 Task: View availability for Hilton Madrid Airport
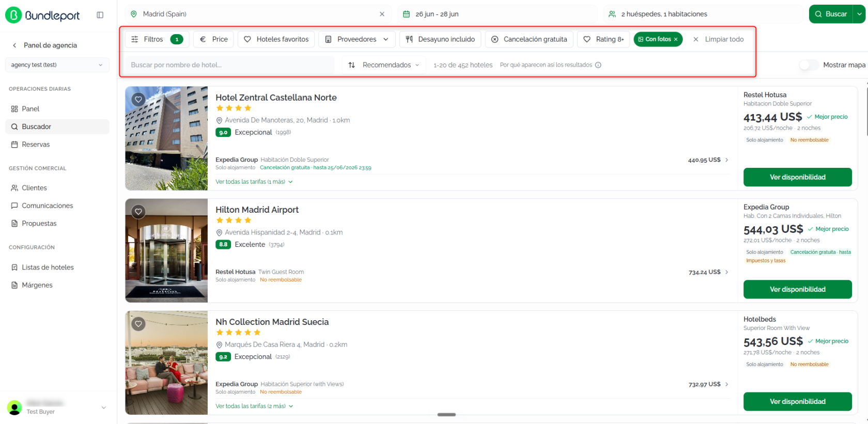798,289
